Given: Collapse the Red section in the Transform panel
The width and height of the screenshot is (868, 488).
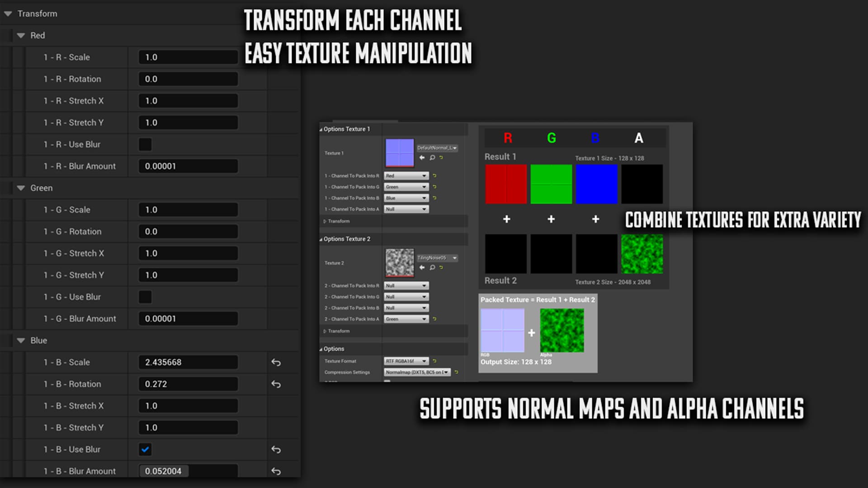Looking at the screenshot, I should click(21, 35).
